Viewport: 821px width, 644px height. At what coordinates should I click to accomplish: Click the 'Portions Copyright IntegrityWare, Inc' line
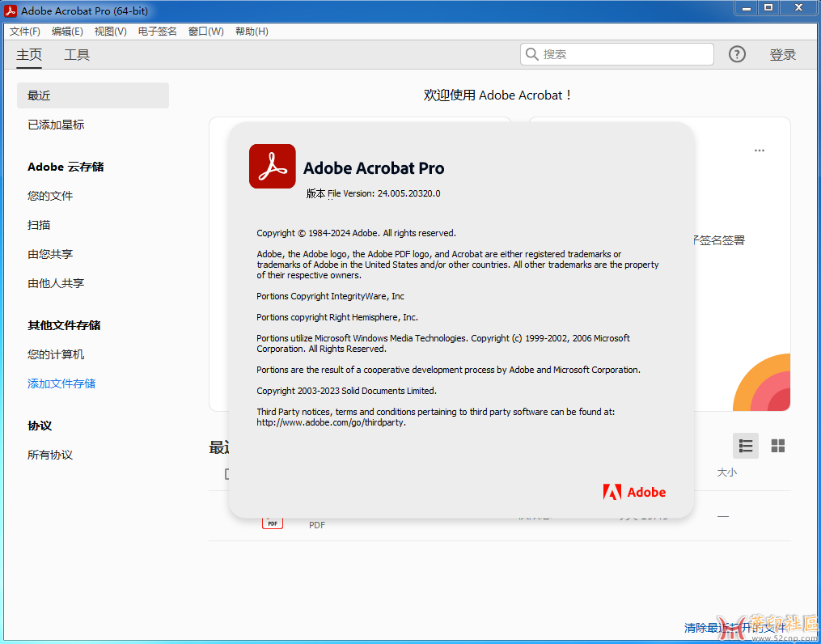(x=330, y=296)
